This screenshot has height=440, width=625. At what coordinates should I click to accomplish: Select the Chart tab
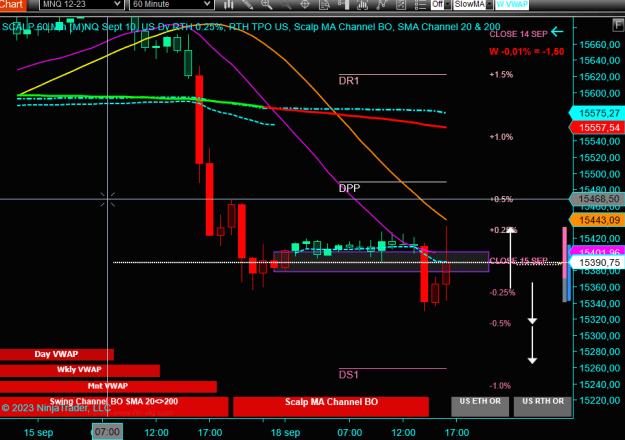pos(13,5)
